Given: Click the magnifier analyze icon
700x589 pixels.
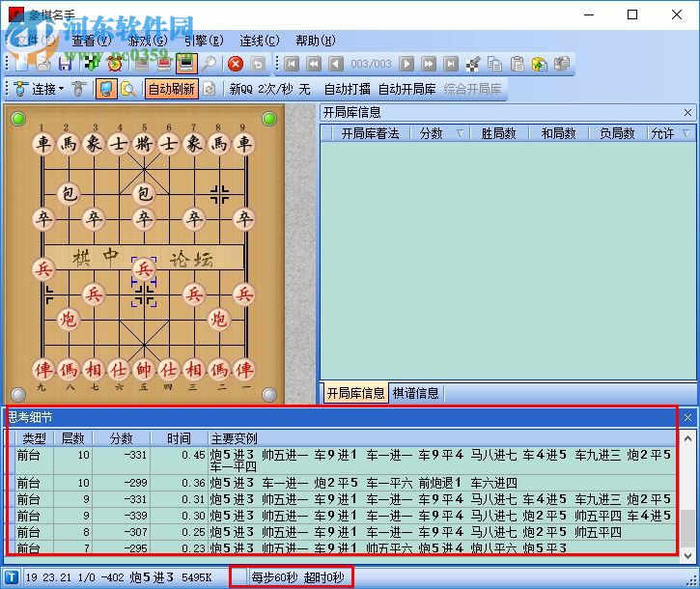Looking at the screenshot, I should click(209, 65).
